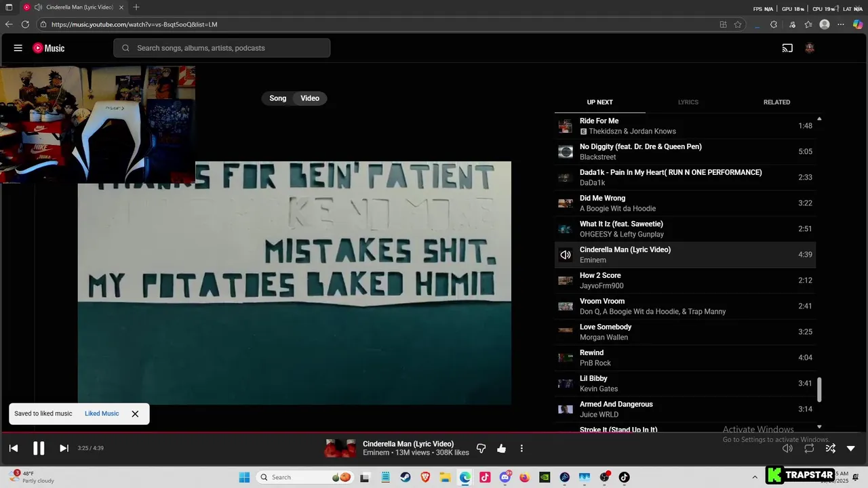Play Dada1k - Pain In My Heart

point(685,178)
